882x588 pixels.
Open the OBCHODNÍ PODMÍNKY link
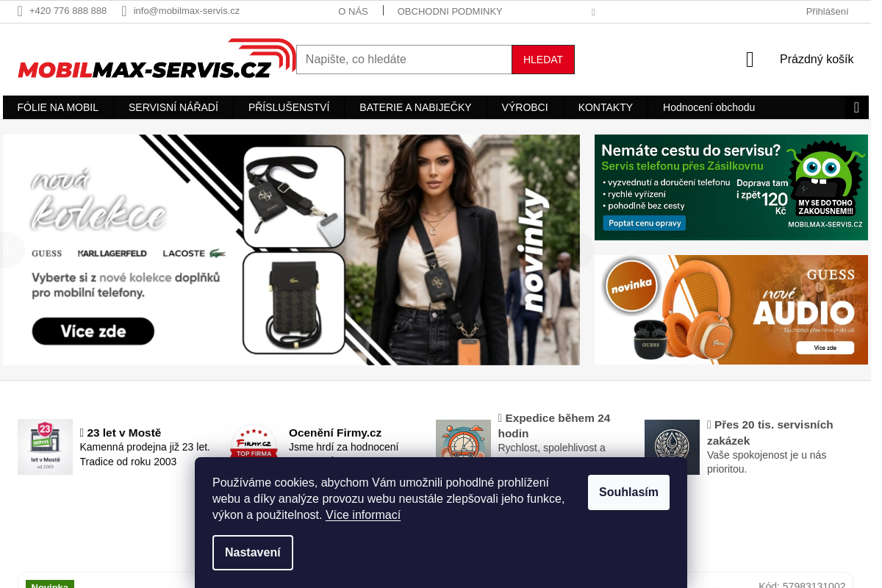450,11
